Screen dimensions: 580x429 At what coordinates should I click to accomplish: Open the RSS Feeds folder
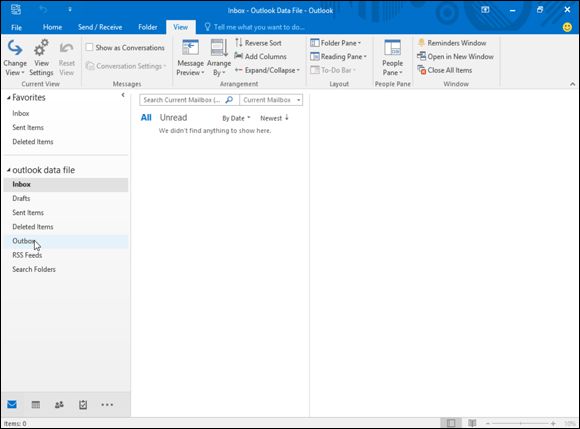pyautogui.click(x=66, y=255)
